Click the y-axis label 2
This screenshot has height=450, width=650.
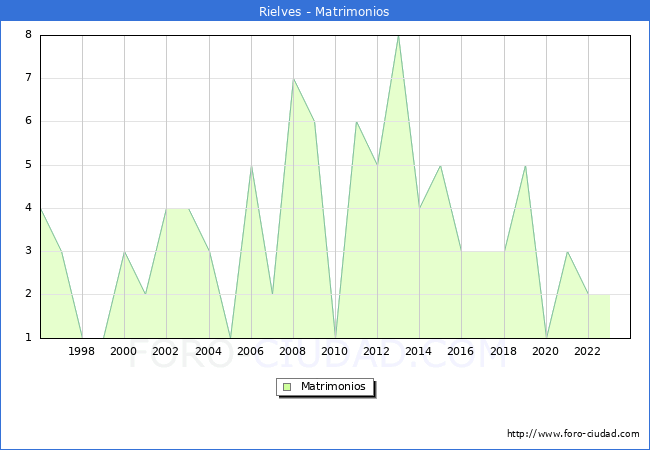click(29, 294)
